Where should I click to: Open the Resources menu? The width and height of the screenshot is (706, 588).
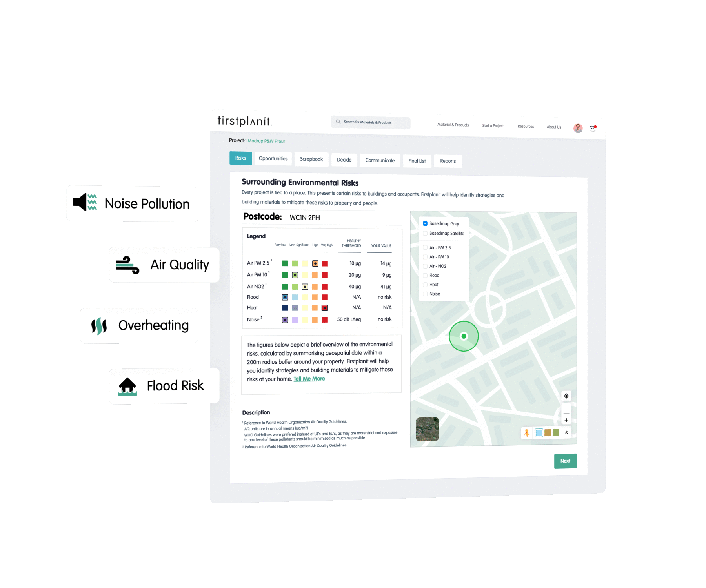[x=526, y=126]
